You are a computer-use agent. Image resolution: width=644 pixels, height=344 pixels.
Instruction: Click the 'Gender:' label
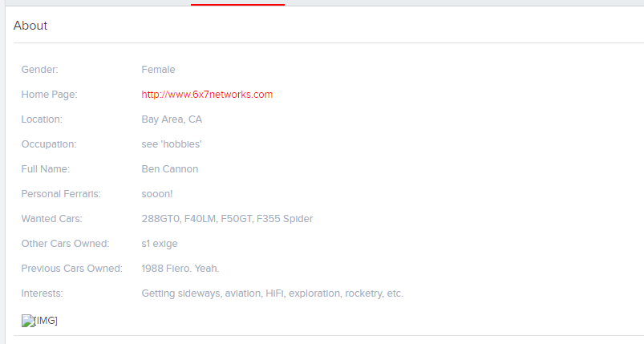pyautogui.click(x=40, y=70)
